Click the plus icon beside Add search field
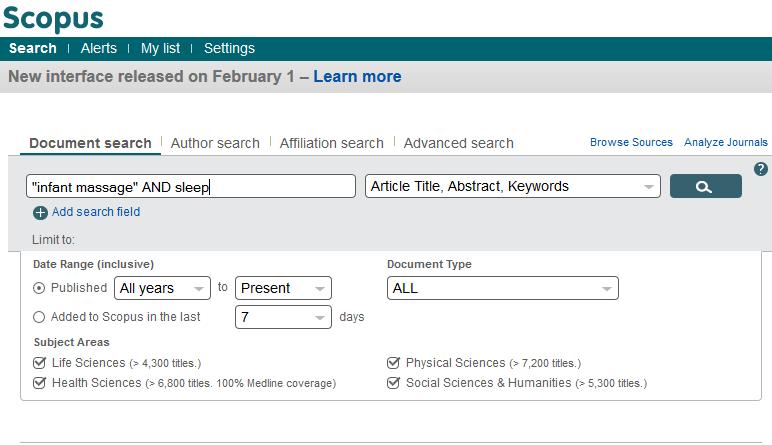Viewport: 772px width, 445px height. [x=40, y=213]
